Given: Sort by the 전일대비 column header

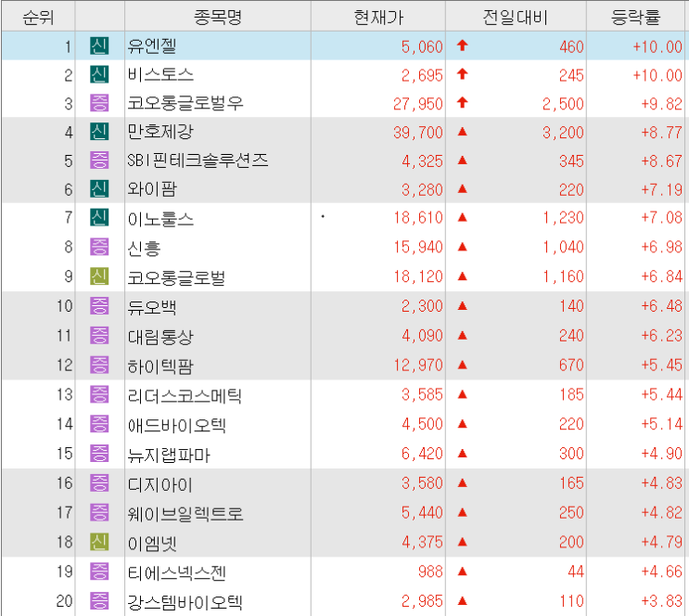Looking at the screenshot, I should (516, 17).
